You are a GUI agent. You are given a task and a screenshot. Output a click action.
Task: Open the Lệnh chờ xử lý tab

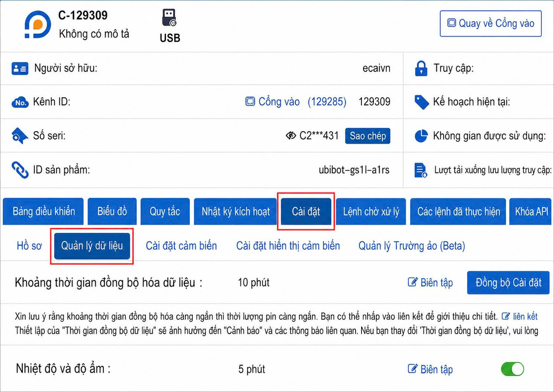[x=371, y=211]
